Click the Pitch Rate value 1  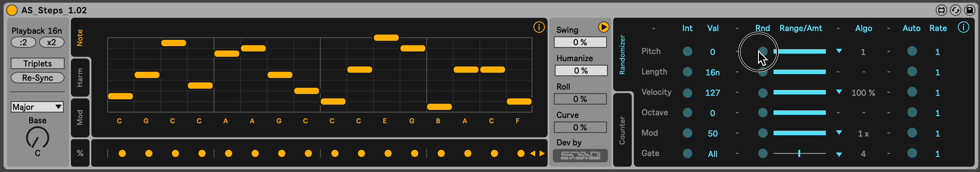pyautogui.click(x=937, y=52)
